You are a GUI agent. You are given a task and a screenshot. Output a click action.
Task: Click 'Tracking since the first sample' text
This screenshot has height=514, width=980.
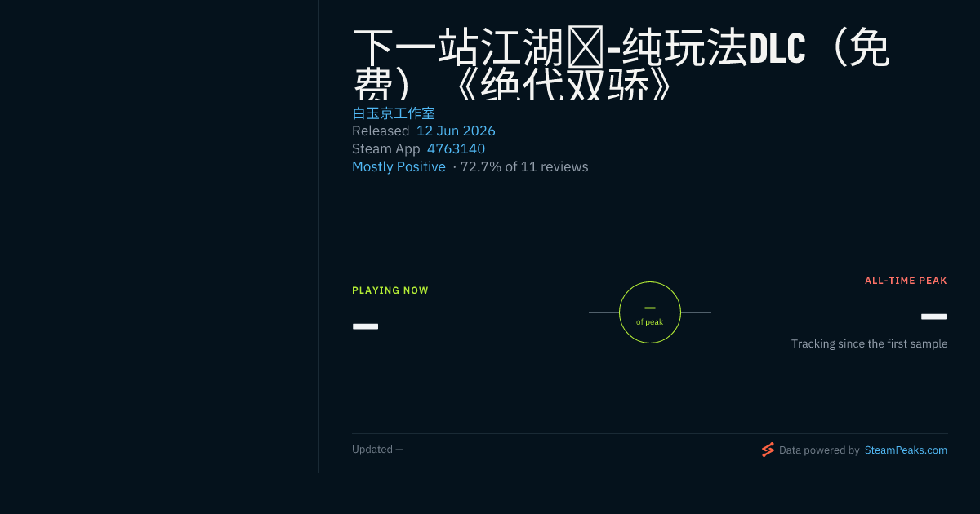(869, 343)
